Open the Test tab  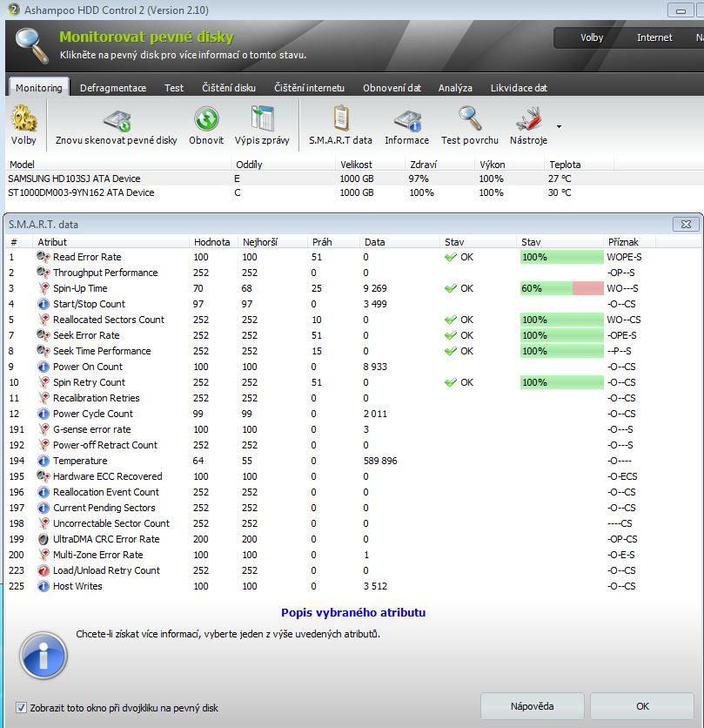coord(173,88)
